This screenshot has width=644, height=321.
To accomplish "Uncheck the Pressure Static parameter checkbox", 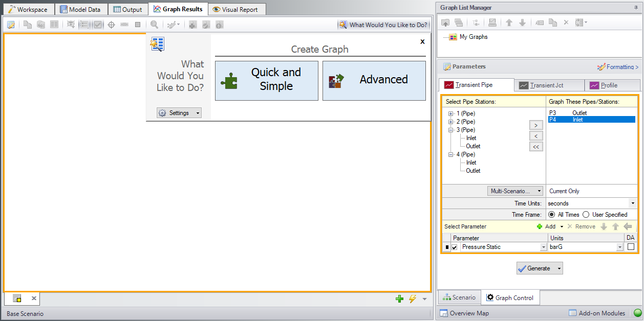I will pos(454,247).
